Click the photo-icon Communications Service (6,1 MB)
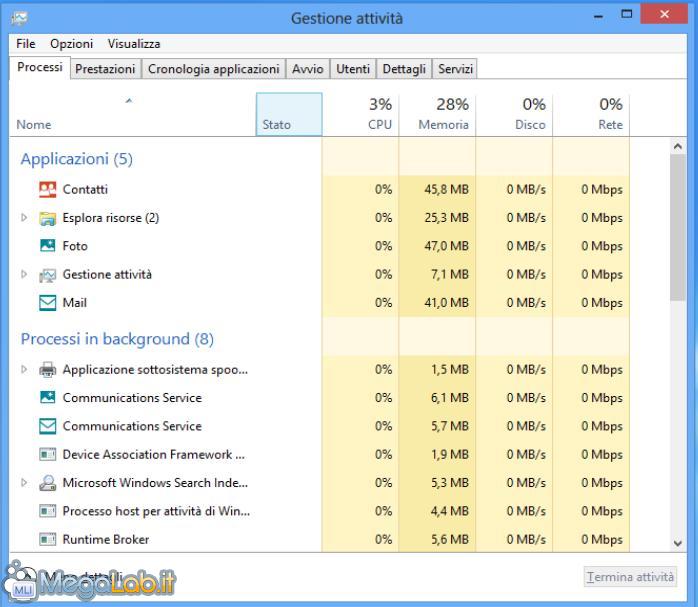The height and width of the screenshot is (607, 698). click(48, 398)
